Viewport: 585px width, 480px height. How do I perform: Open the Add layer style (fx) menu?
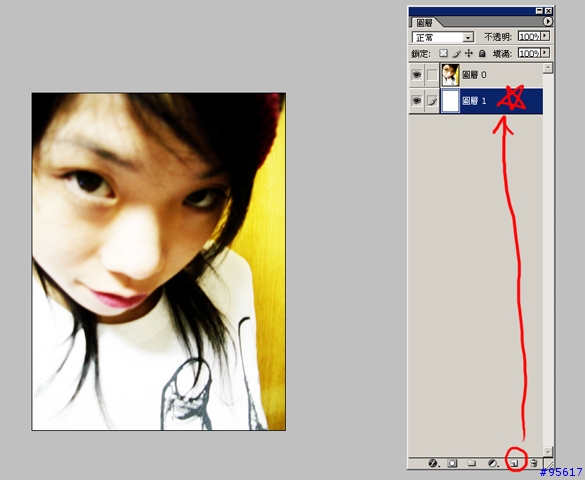point(433,463)
